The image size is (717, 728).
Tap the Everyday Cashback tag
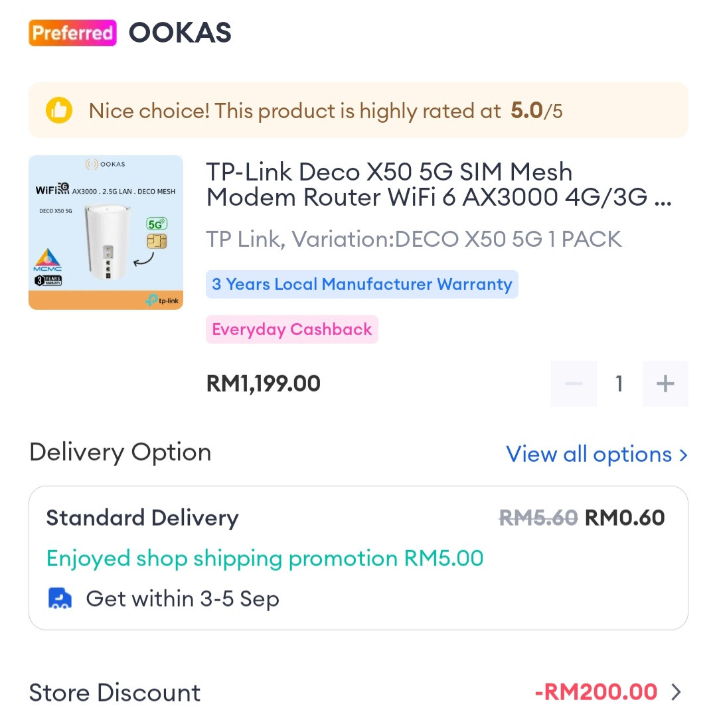tap(291, 329)
